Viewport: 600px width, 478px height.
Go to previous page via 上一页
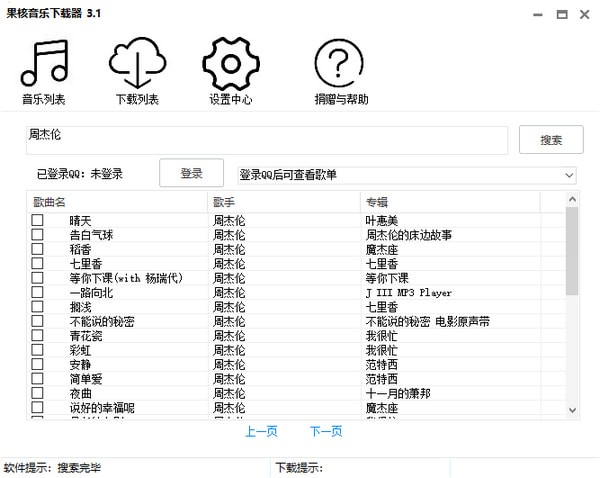[x=261, y=432]
